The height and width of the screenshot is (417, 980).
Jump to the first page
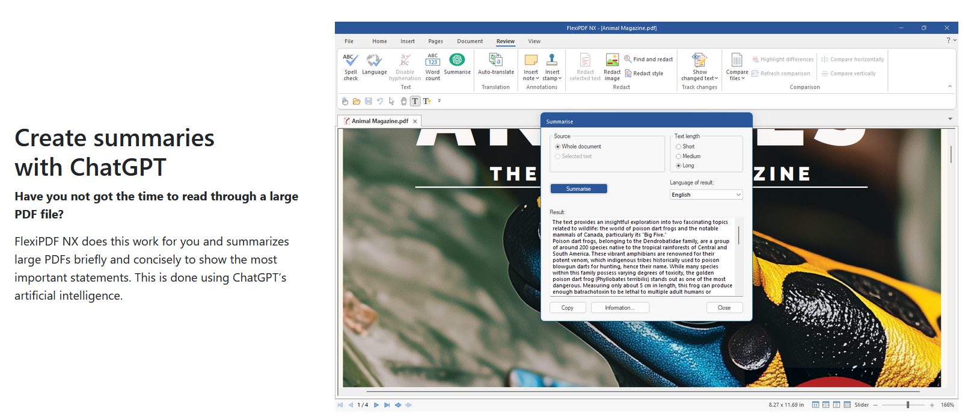coord(340,405)
